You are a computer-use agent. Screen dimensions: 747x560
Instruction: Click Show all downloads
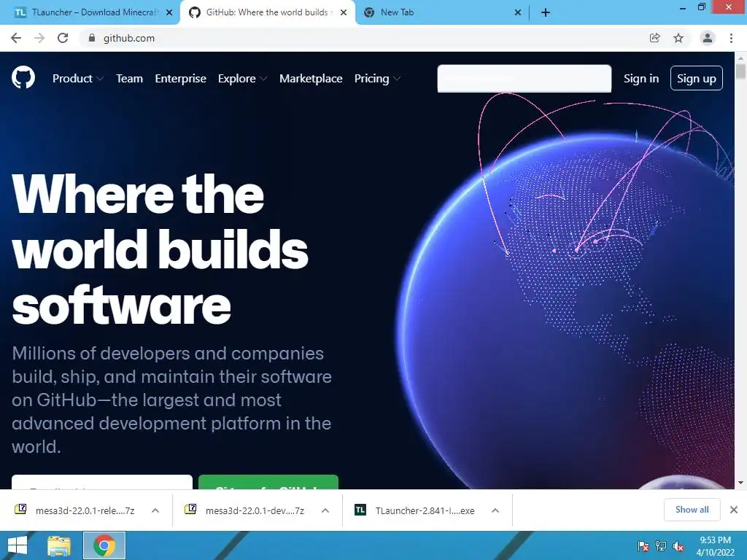pyautogui.click(x=692, y=510)
